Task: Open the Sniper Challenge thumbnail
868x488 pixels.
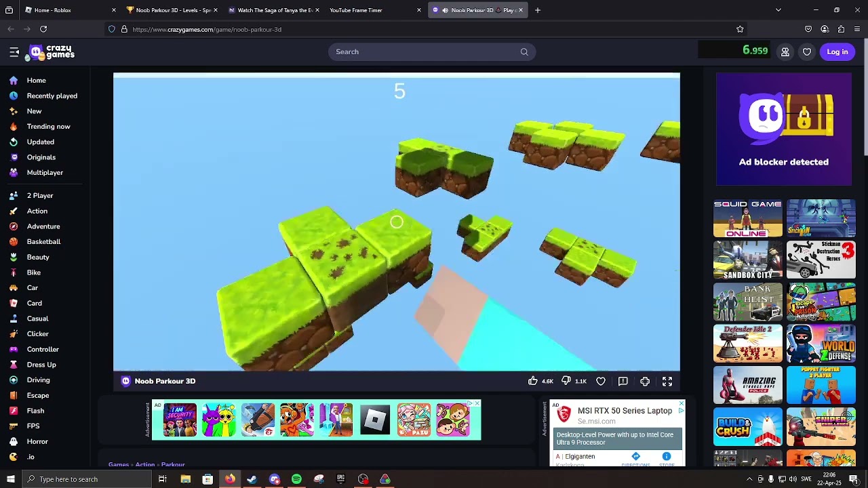Action: coord(821,427)
